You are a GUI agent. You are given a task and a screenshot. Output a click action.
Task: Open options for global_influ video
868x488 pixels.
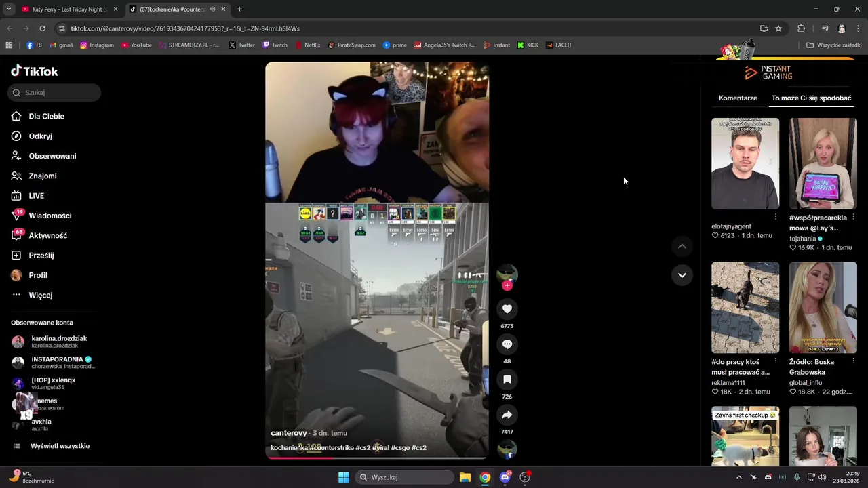(853, 361)
